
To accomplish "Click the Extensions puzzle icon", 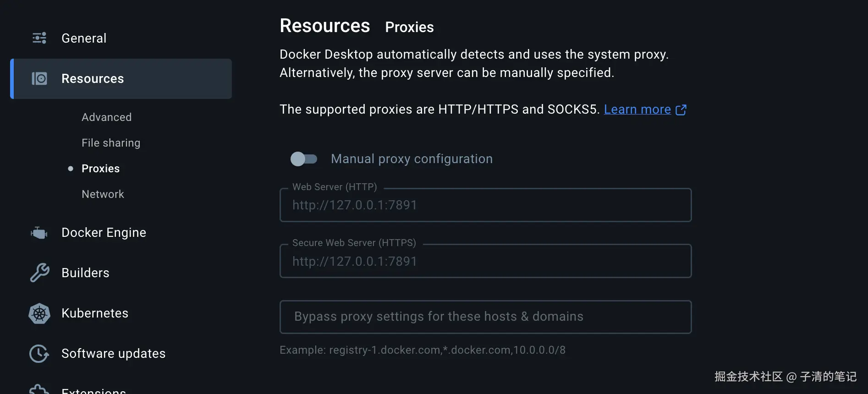I will pyautogui.click(x=39, y=389).
